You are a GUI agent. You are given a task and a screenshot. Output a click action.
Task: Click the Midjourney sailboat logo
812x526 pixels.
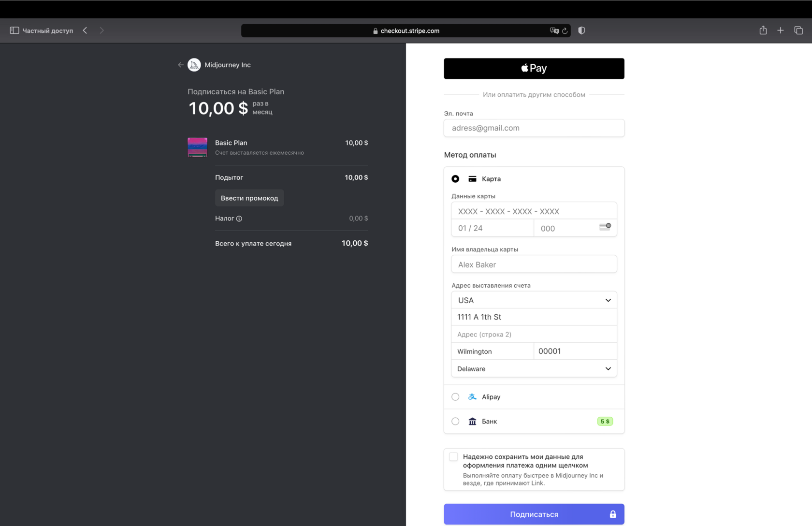[194, 65]
